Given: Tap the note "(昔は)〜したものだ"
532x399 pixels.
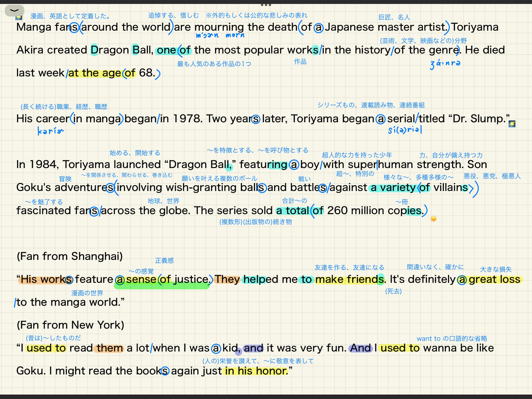Looking at the screenshot, I should [53, 338].
